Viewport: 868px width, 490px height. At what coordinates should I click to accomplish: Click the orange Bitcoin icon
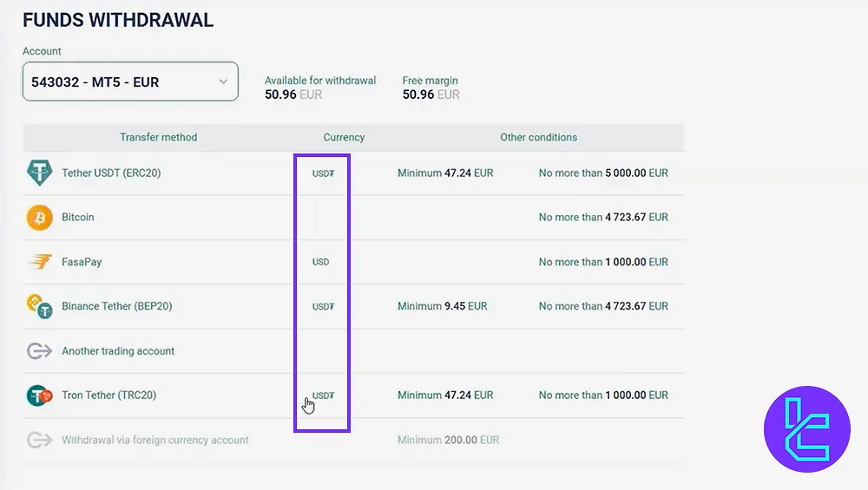coord(40,218)
